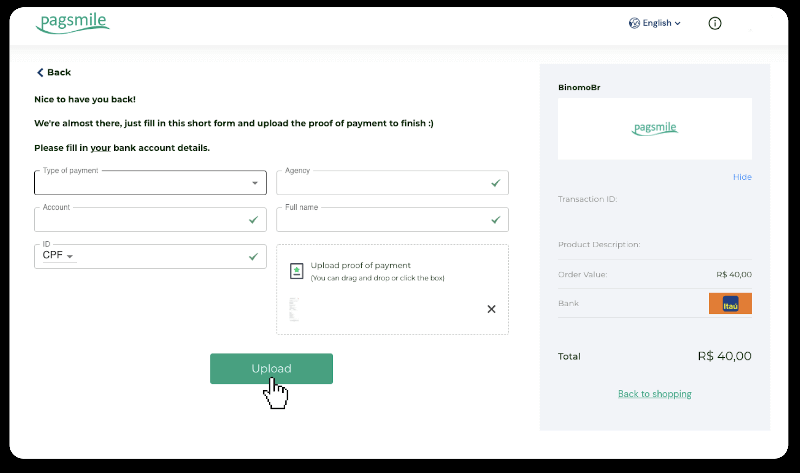Click the info circle icon
Screen dimensions: 800x473
715,23
